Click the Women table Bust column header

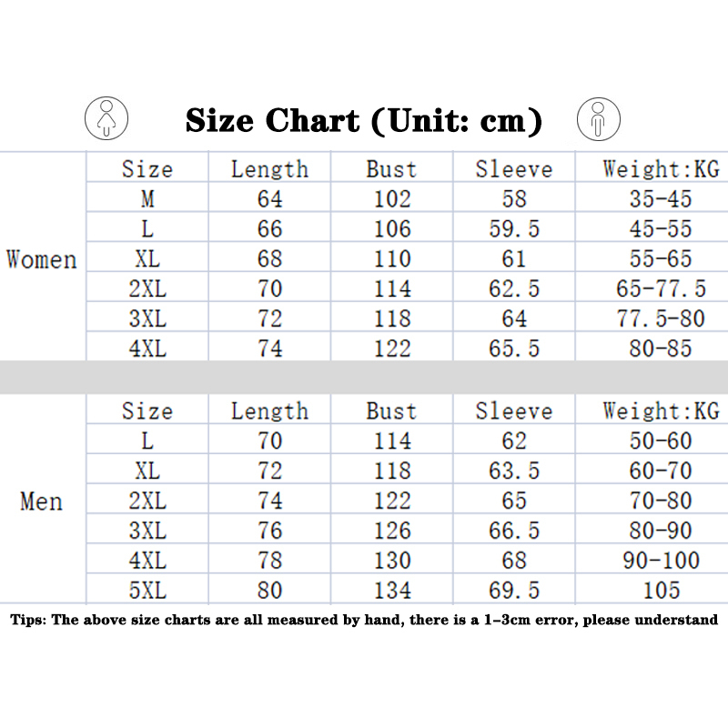(x=391, y=169)
